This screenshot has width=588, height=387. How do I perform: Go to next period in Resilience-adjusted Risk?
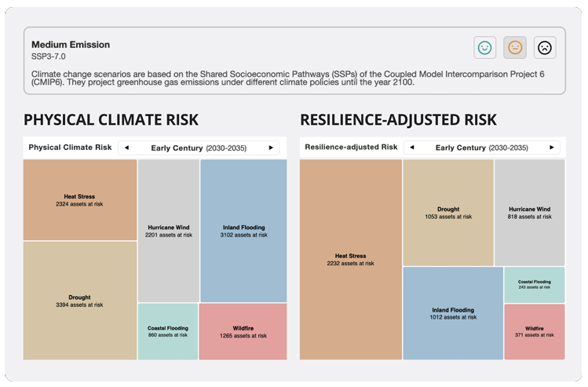(x=552, y=148)
